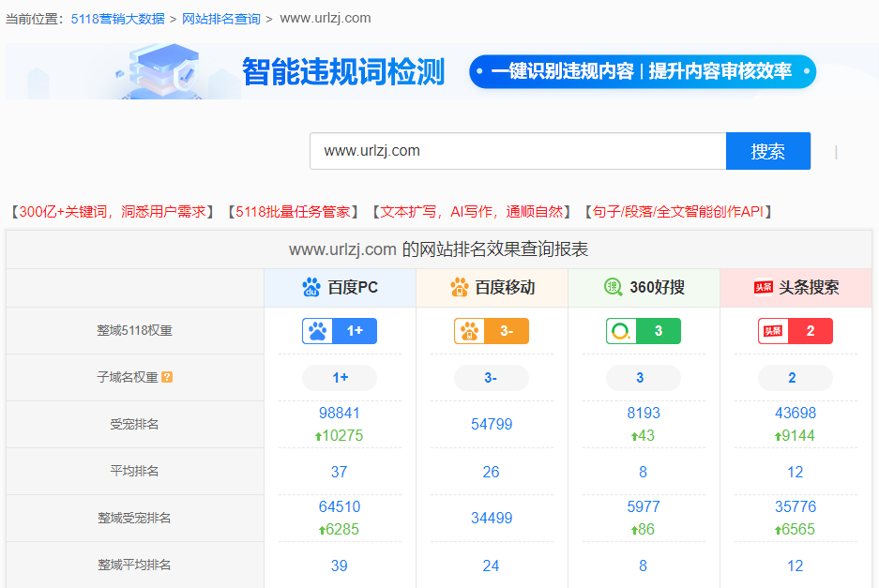The width and height of the screenshot is (879, 588).
Task: Click the gray 子域名权重 pill under 头条搜索
Action: click(x=795, y=377)
